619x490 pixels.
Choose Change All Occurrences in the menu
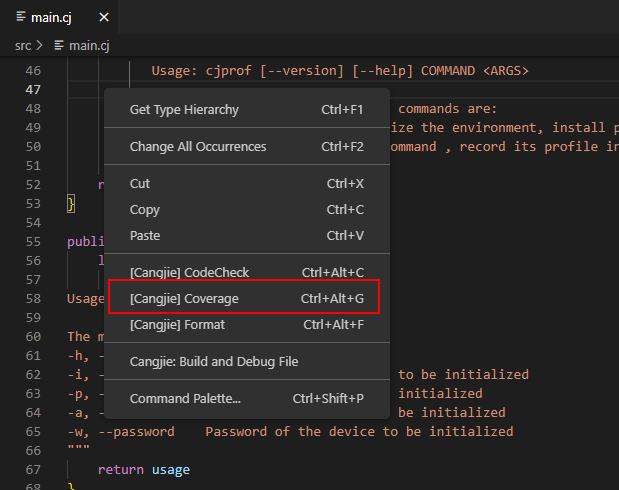[198, 146]
